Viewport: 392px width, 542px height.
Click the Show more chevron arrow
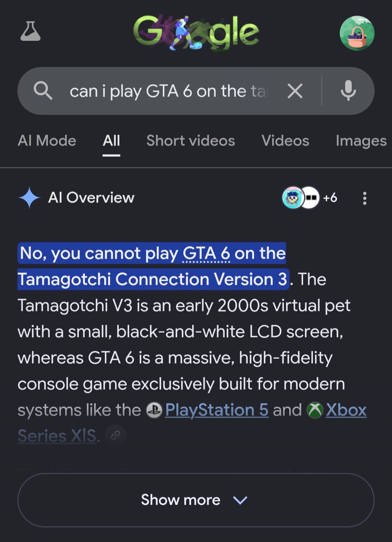point(240,500)
